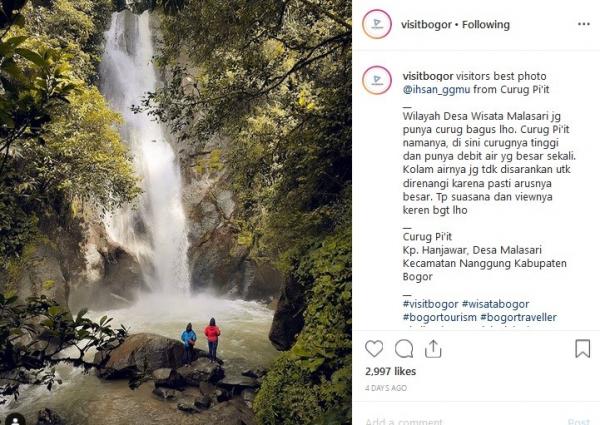Open the visitbogor username in the header

428,24
